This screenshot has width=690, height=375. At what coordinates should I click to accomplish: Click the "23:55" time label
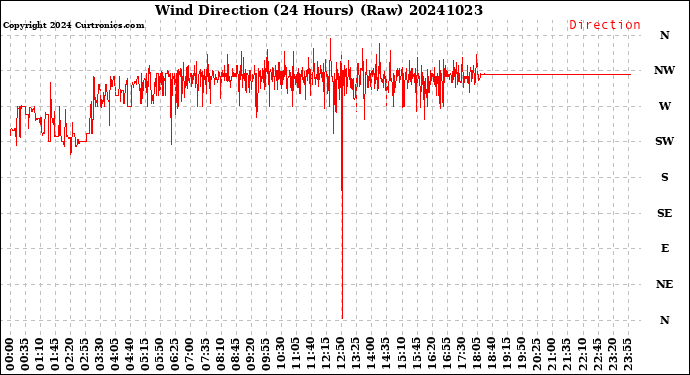627,354
